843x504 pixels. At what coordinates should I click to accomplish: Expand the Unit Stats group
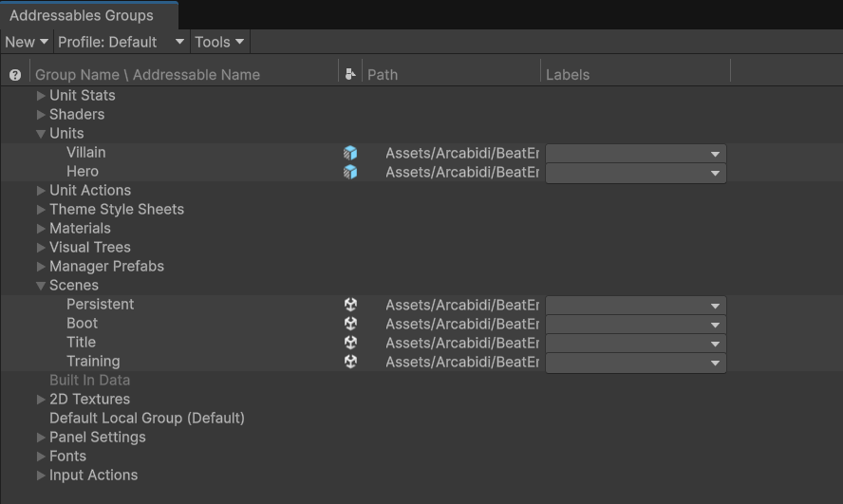41,96
